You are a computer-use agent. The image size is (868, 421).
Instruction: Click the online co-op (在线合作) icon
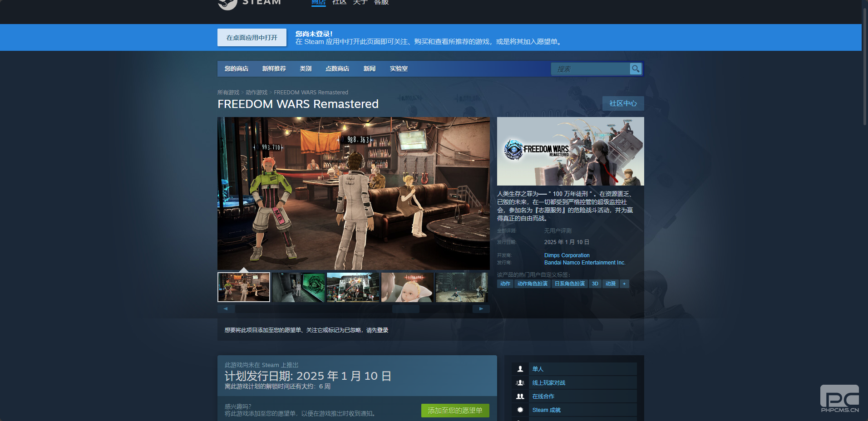(520, 396)
